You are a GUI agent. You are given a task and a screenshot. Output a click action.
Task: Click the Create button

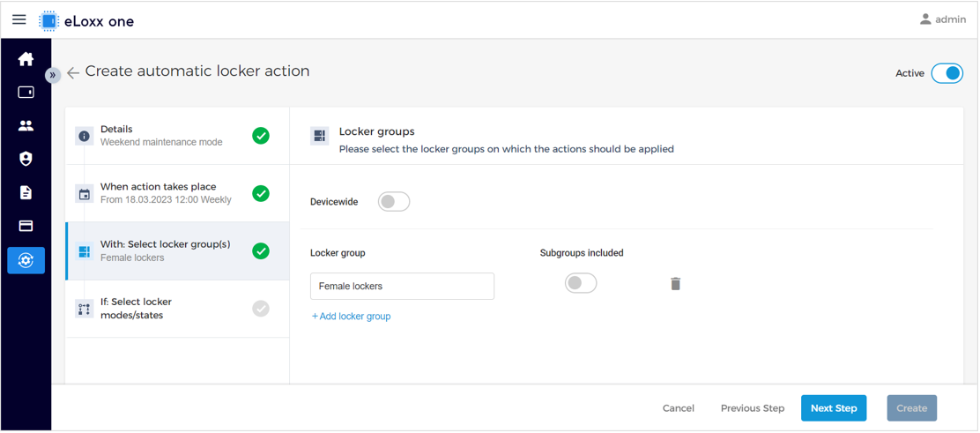click(x=912, y=408)
